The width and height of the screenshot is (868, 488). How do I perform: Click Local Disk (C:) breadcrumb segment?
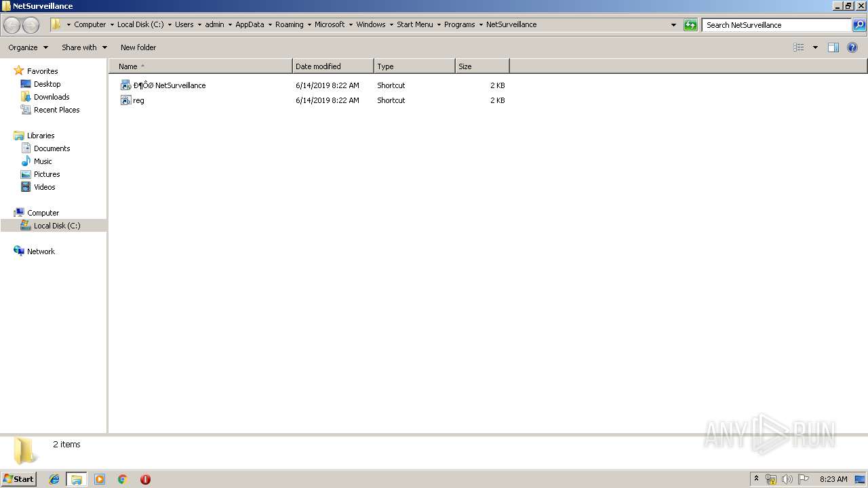(x=140, y=24)
